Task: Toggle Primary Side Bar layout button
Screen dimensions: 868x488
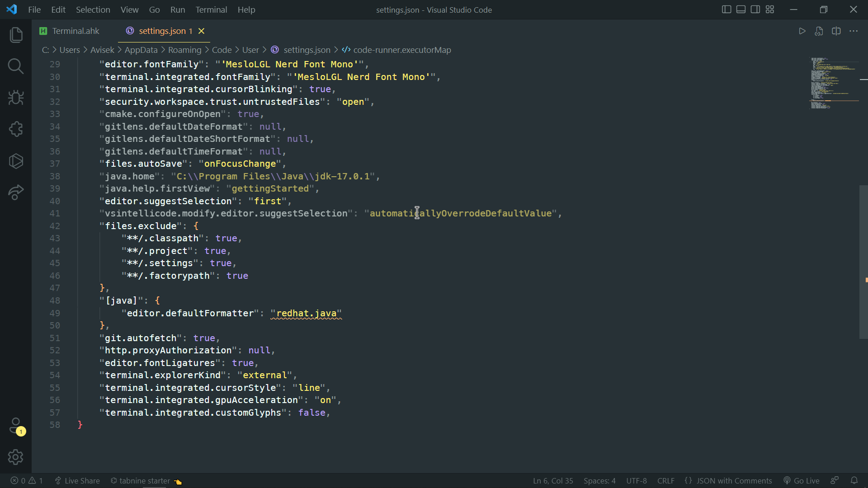Action: click(726, 9)
